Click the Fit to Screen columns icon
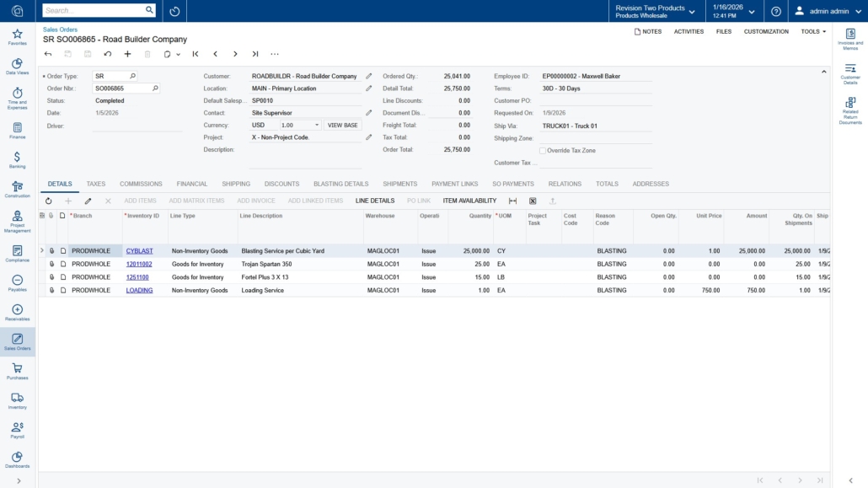This screenshot has height=488, width=868. tap(512, 201)
